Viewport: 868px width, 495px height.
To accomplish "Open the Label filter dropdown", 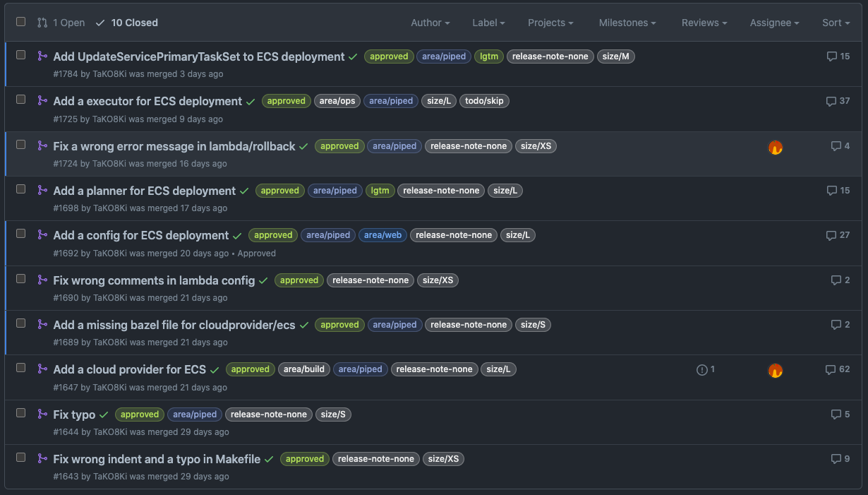I will pyautogui.click(x=488, y=23).
